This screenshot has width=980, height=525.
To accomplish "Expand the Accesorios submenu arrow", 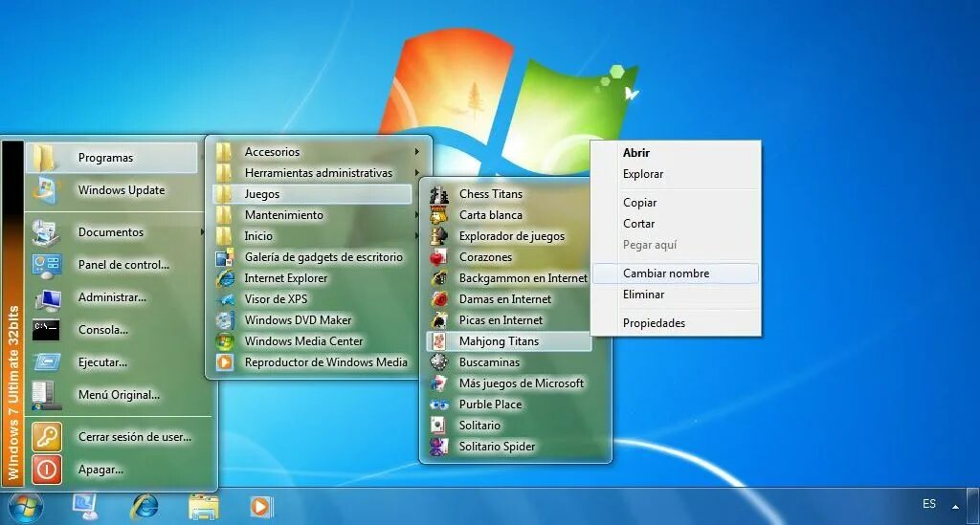I will (x=417, y=152).
